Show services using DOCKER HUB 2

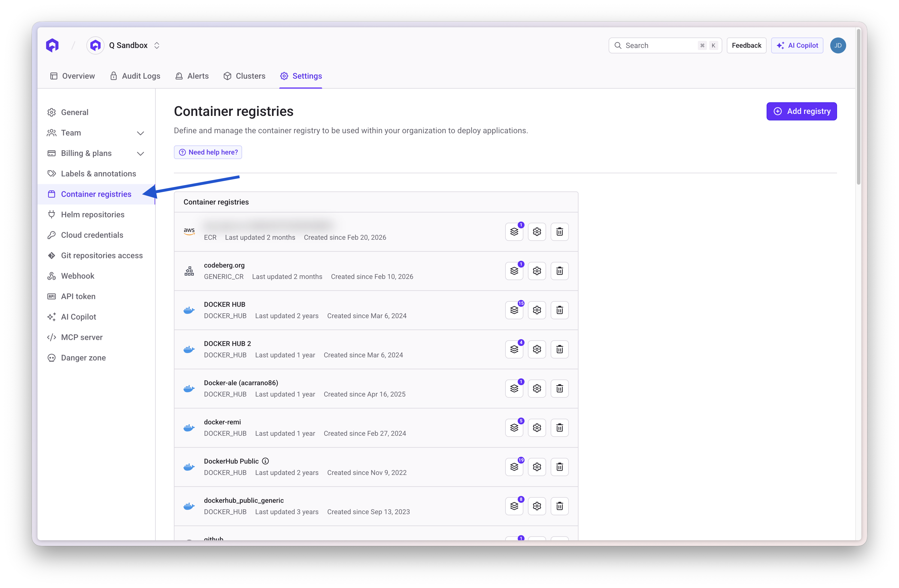(x=514, y=349)
